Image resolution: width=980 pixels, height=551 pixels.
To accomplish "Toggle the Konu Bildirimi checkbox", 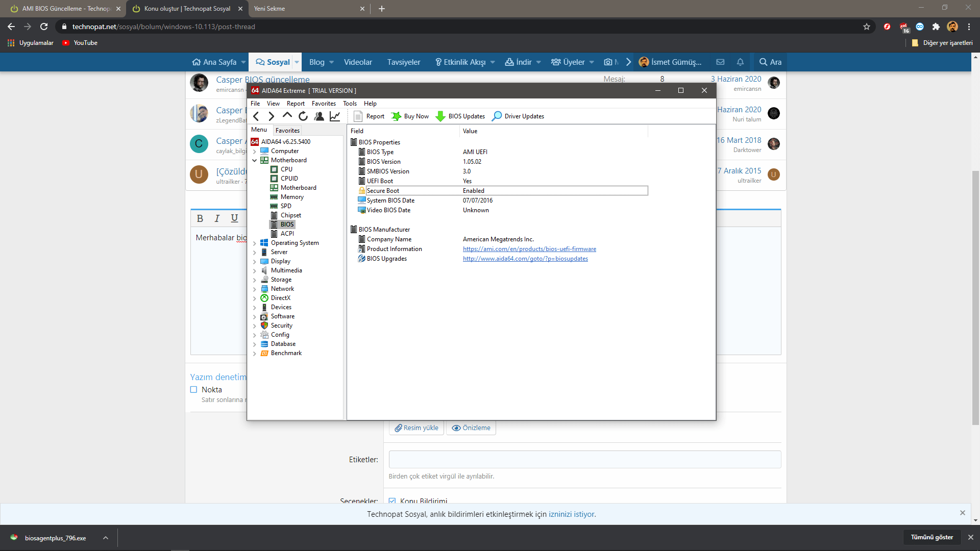I will (392, 500).
